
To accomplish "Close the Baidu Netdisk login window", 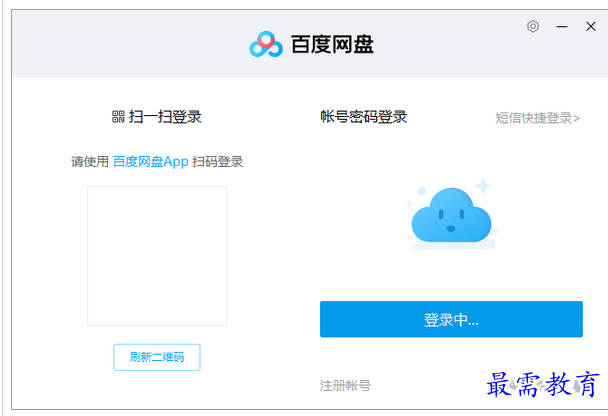I will (x=591, y=26).
